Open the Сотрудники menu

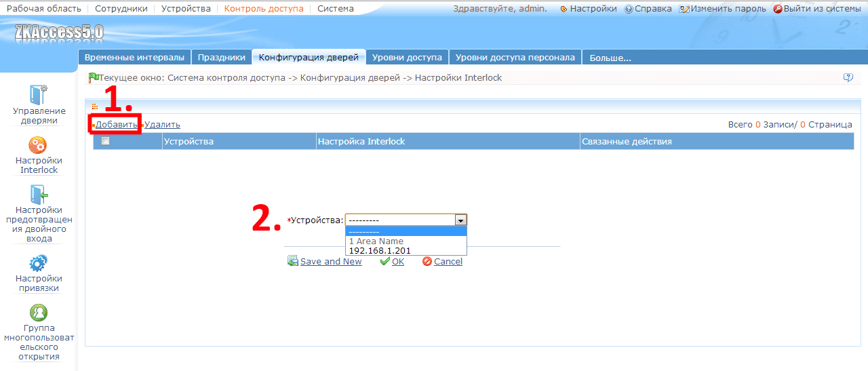click(121, 9)
